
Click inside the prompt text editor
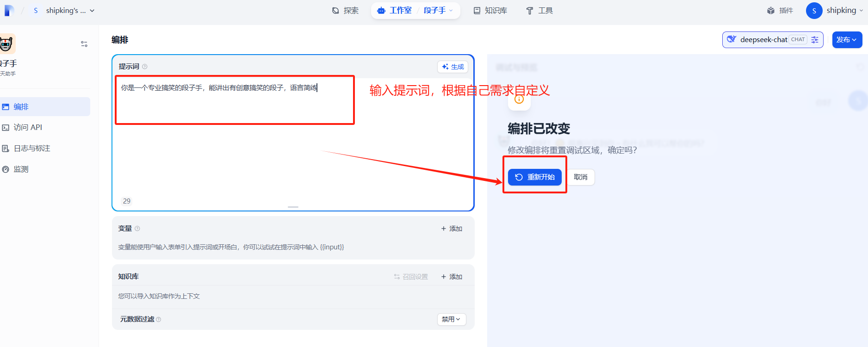pos(292,139)
